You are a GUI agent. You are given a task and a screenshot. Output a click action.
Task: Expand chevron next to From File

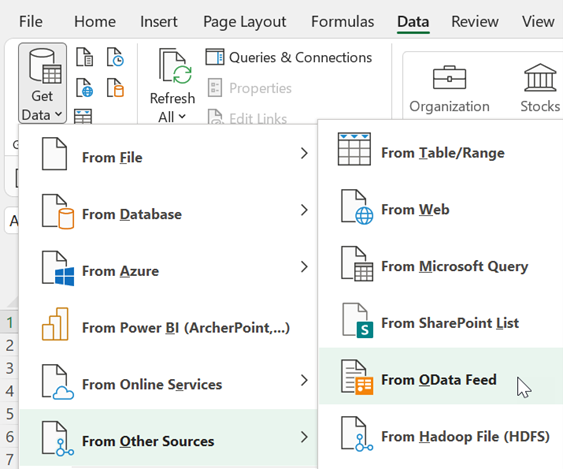pyautogui.click(x=304, y=153)
